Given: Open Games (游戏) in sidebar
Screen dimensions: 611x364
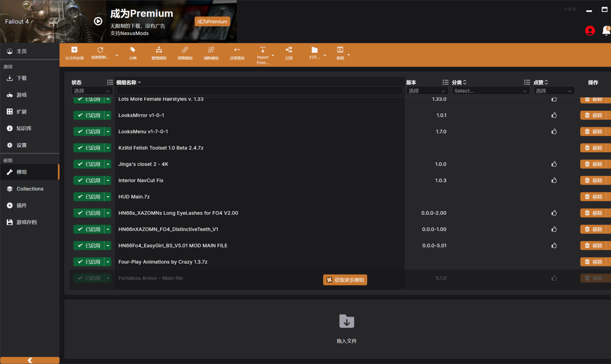Looking at the screenshot, I should point(30,95).
